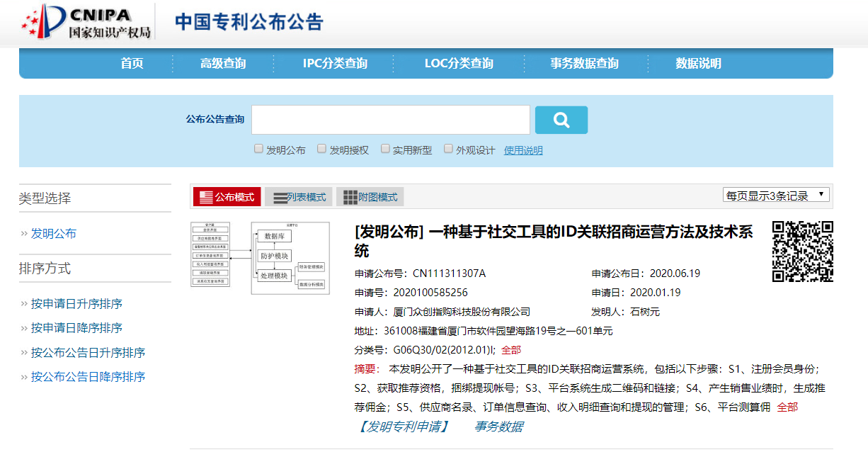
Task: Open 高级查询 in navigation bar
Action: pyautogui.click(x=223, y=64)
